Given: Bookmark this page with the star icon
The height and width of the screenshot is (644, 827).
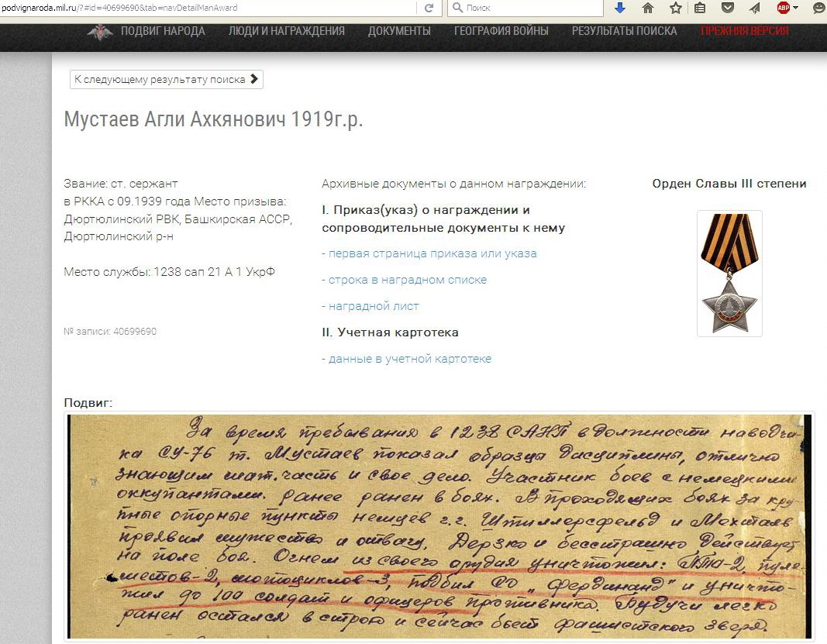Looking at the screenshot, I should [x=675, y=8].
